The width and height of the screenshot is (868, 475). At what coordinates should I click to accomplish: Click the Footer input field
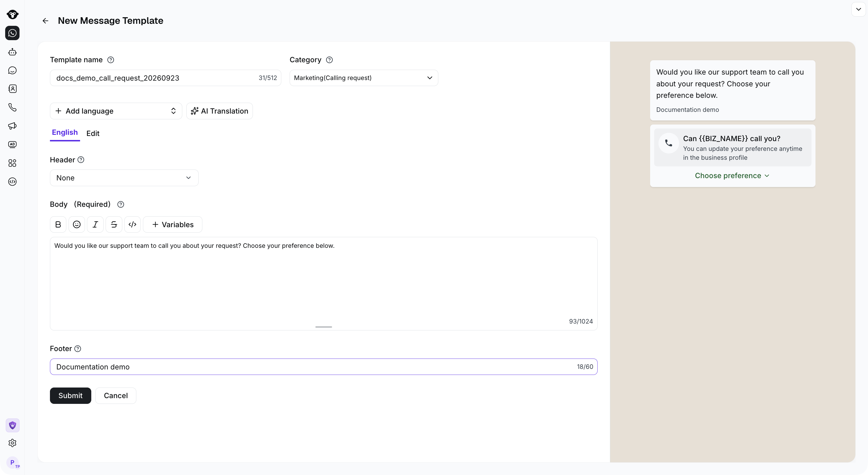click(323, 367)
